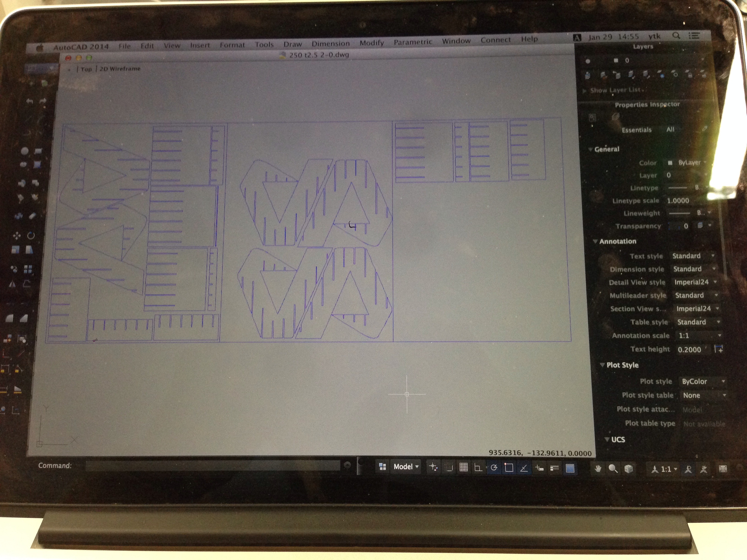Toggle annotation visibility icon
The height and width of the screenshot is (560, 747).
(688, 469)
